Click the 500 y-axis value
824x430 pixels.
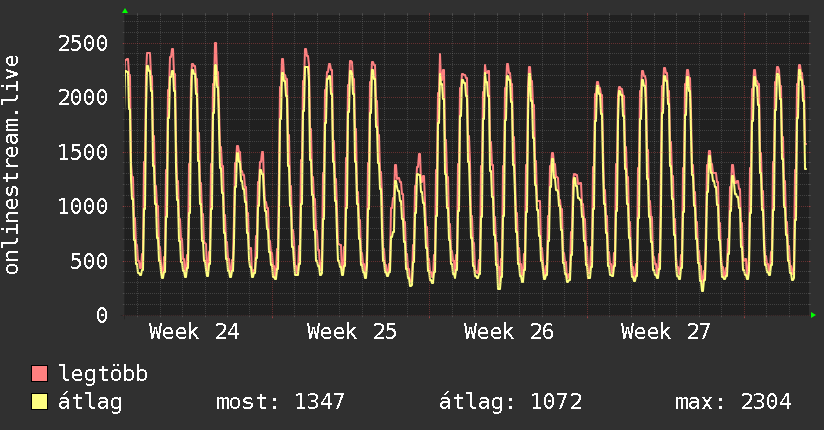click(x=89, y=261)
